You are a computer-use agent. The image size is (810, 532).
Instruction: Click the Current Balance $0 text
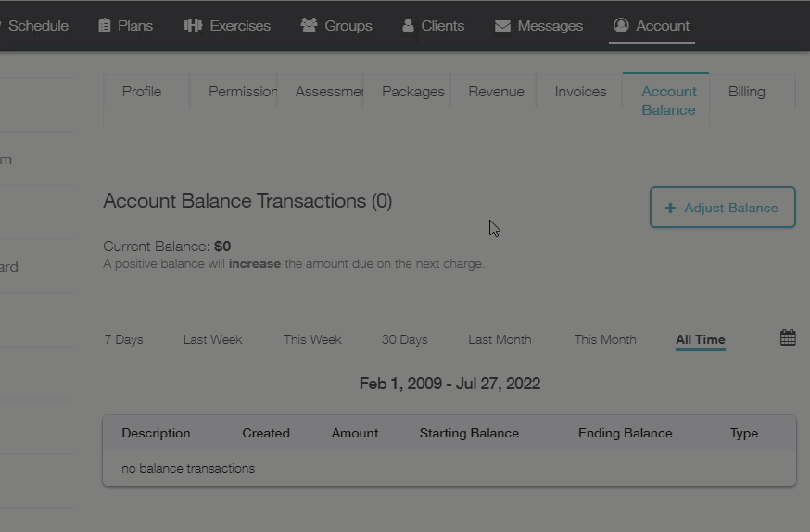pos(167,246)
